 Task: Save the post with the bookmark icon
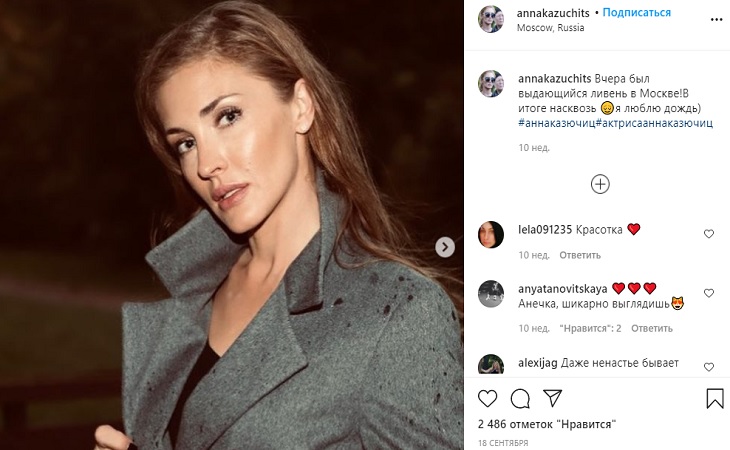click(715, 399)
